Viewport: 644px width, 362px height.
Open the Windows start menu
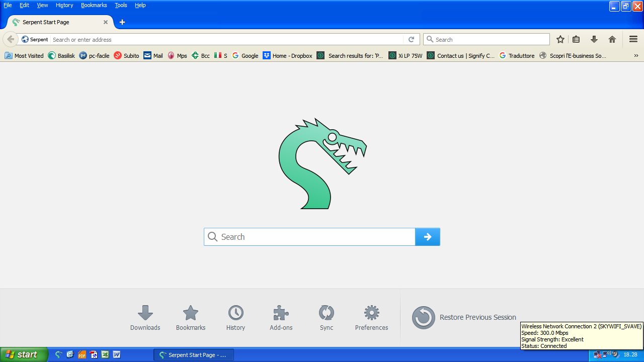(24, 354)
